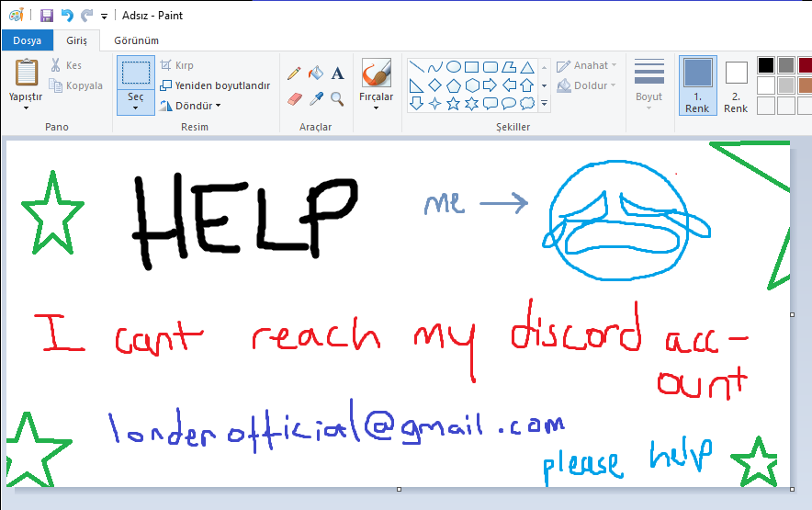The height and width of the screenshot is (510, 812).
Task: Choose the Polygon shape
Action: pyautogui.click(x=509, y=67)
